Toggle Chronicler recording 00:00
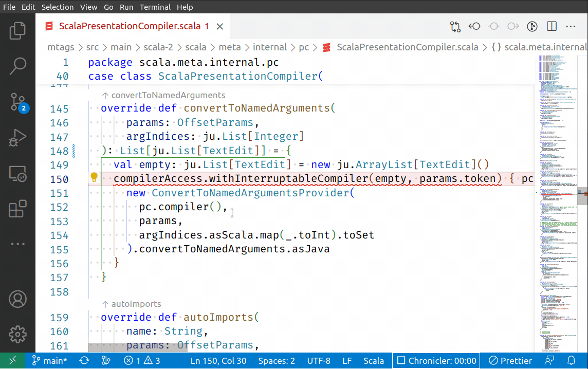Viewport: 588px width, 369px height. 436,361
